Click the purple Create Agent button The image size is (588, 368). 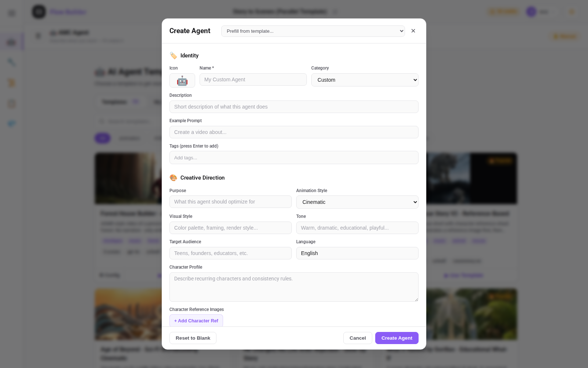[397, 338]
